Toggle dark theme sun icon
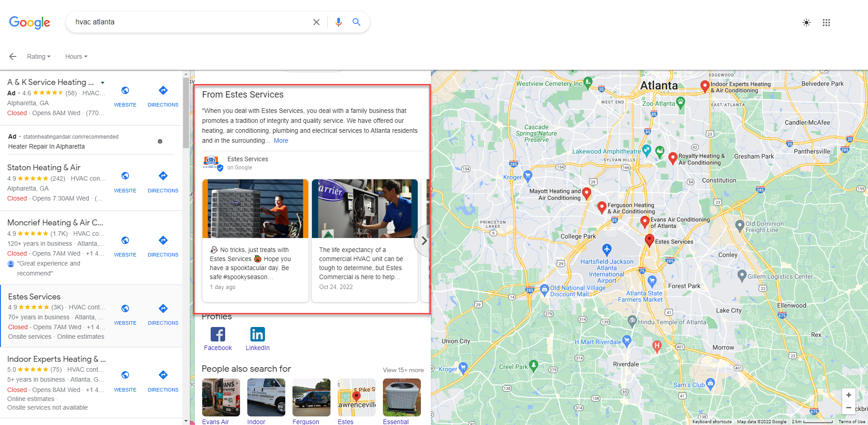The height and width of the screenshot is (425, 868). [807, 23]
